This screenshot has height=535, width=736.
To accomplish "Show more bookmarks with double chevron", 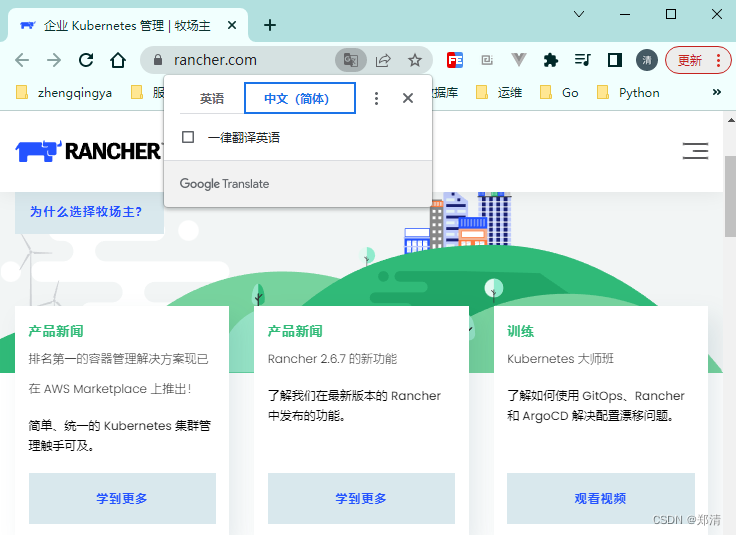I will [716, 92].
